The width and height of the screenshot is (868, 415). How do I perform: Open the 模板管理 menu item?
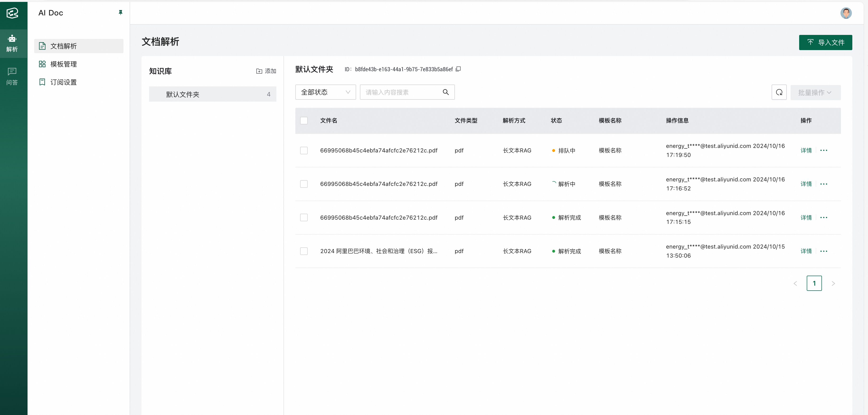coord(79,64)
